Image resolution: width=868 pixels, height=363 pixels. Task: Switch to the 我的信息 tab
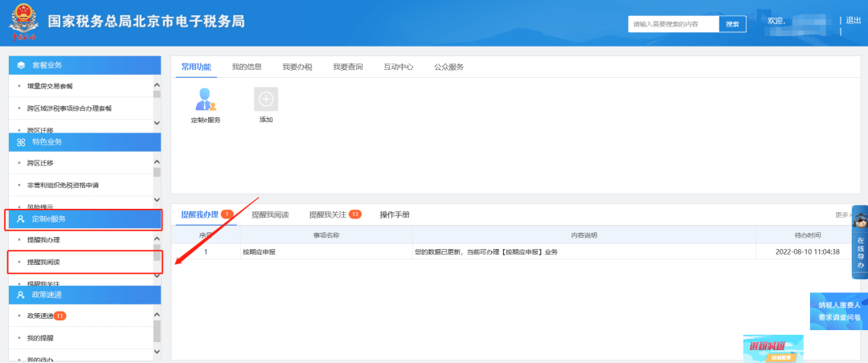click(x=247, y=67)
